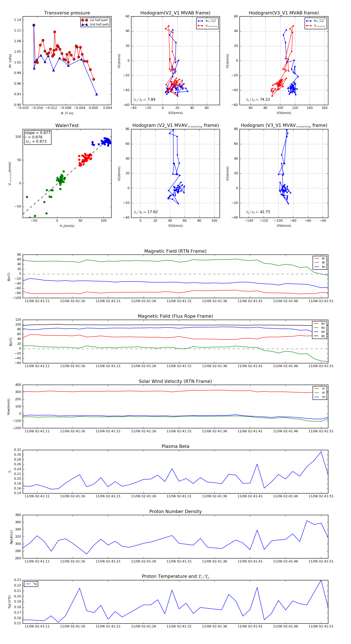The image size is (351, 644).
Task: Click the V3(km/s) x-axis label of the MVAB hodogram
Action: [284, 113]
